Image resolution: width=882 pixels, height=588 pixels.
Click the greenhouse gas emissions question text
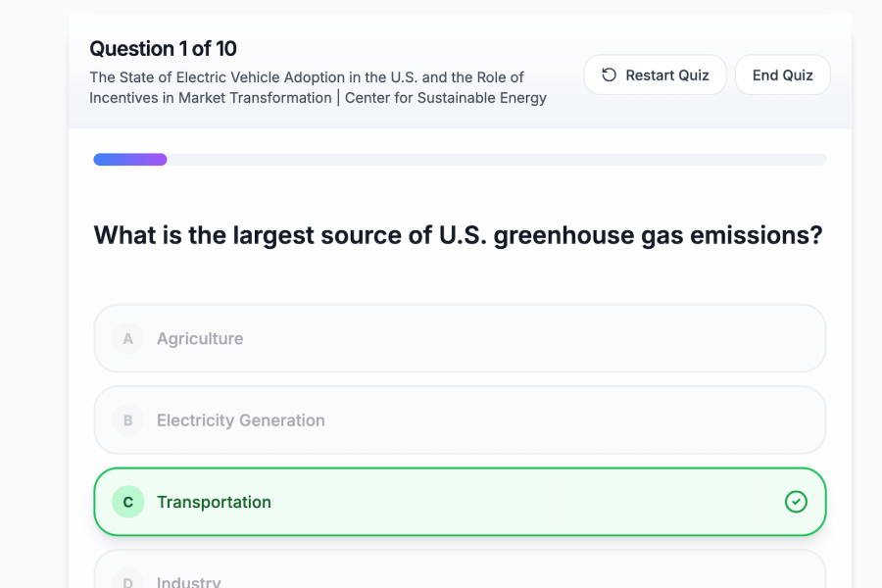[458, 236]
